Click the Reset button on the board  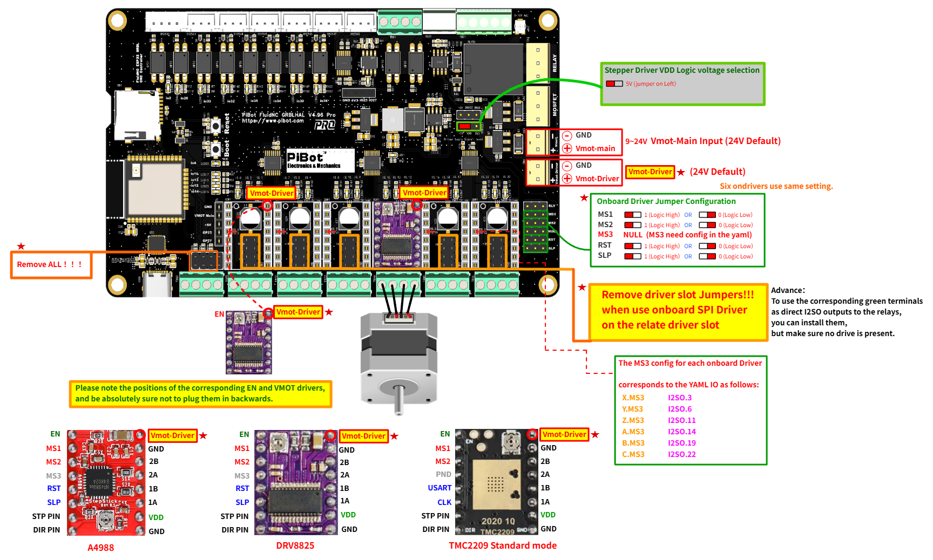point(215,126)
